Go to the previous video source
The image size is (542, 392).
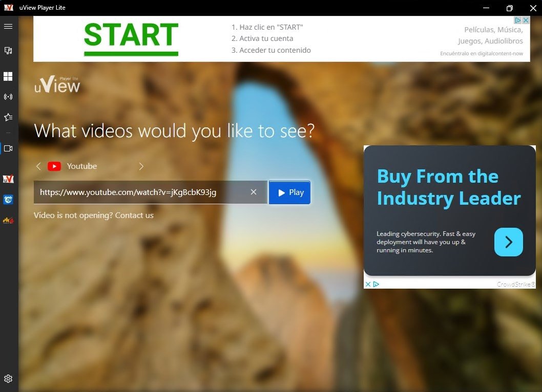point(38,166)
